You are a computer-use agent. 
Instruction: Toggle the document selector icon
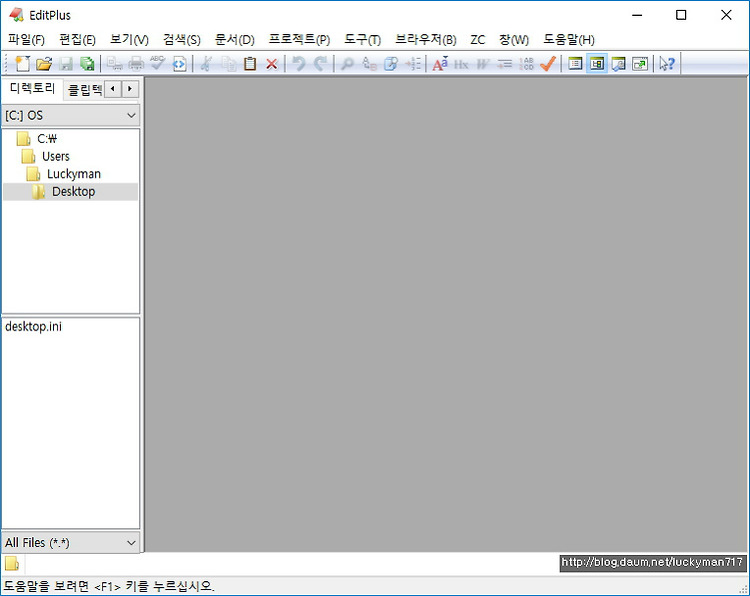point(575,64)
